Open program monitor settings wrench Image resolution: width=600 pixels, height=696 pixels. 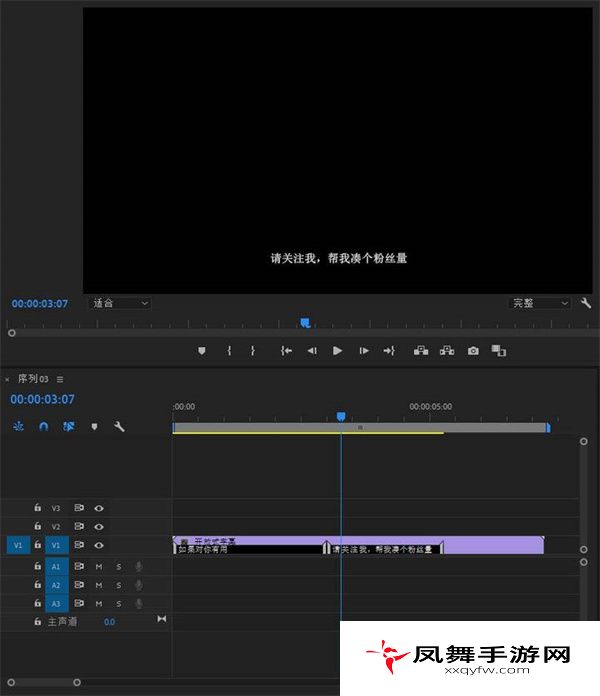pos(586,303)
